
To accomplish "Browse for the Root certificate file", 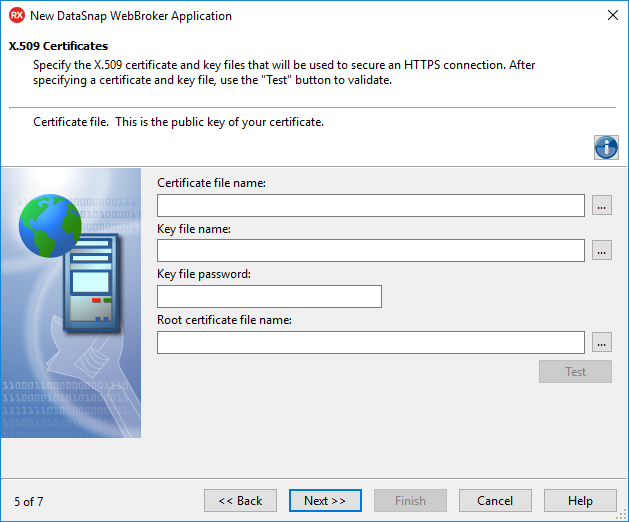I will coord(602,342).
